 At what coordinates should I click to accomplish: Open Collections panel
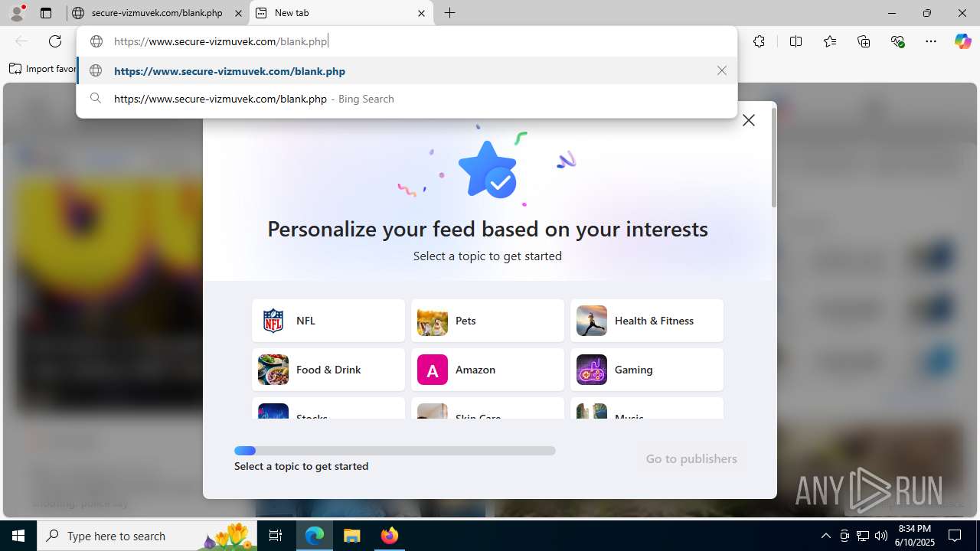click(864, 41)
